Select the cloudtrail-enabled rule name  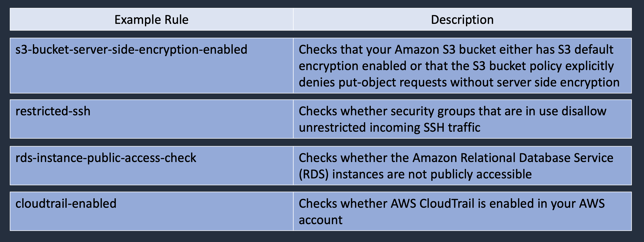pos(66,203)
